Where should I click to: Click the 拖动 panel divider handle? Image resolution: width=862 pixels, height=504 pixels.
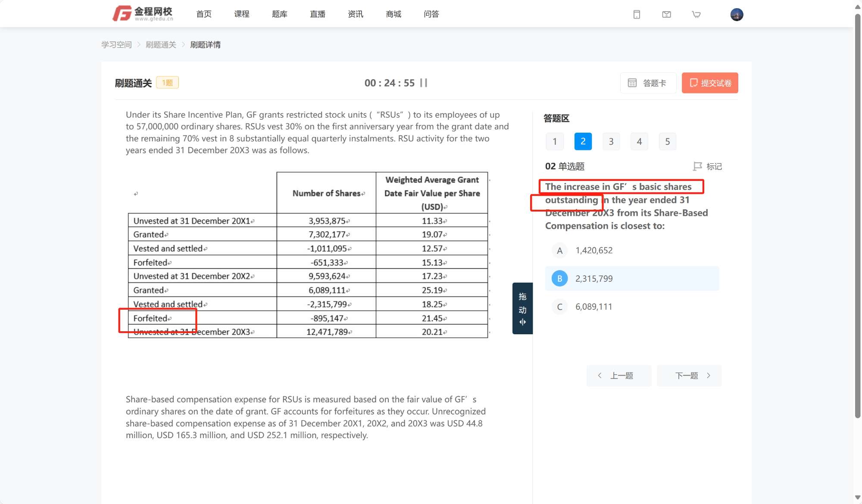tap(522, 308)
